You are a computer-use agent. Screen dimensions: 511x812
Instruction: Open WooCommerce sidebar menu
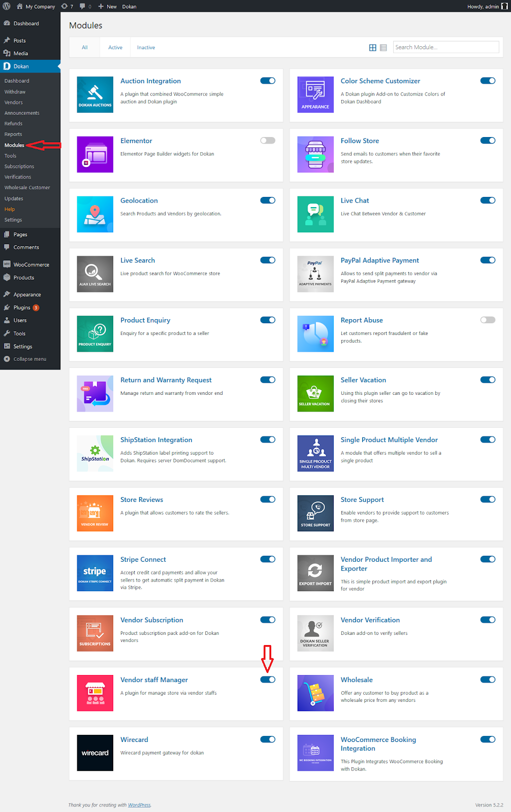30,265
